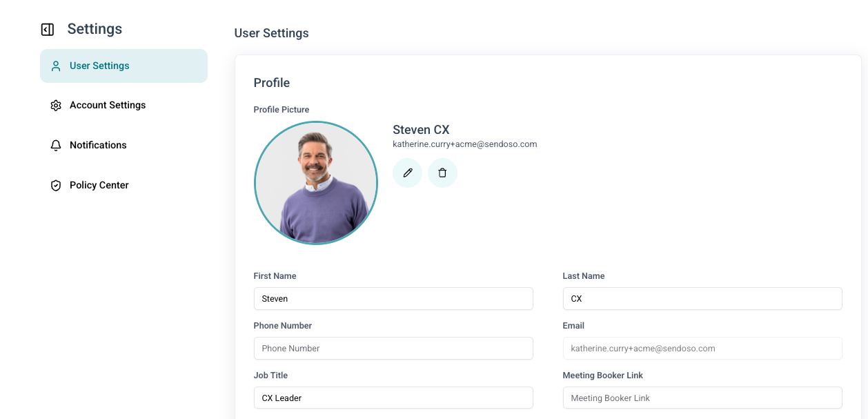Open the Account Settings menu item
Viewport: 868px width, 419px height.
click(x=124, y=105)
